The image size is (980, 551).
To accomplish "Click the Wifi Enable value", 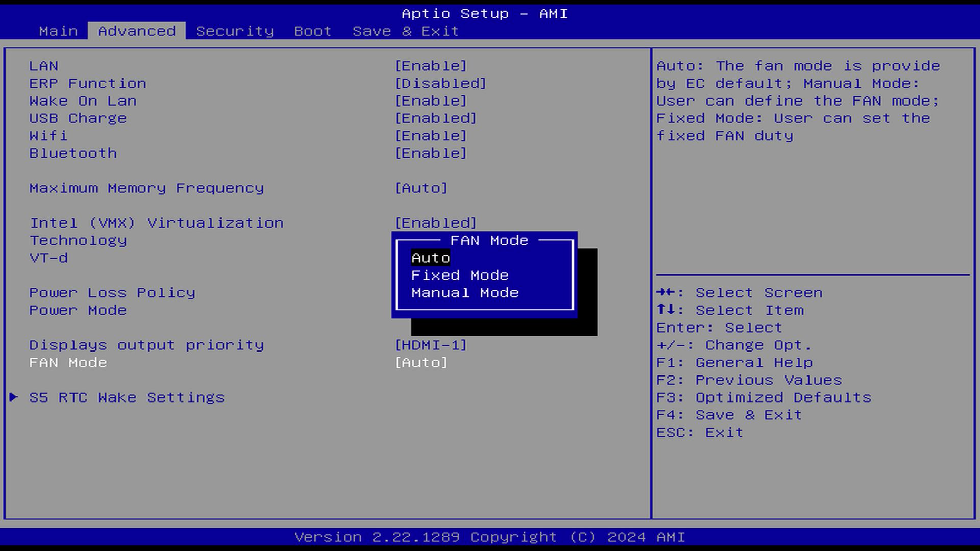I will (430, 136).
